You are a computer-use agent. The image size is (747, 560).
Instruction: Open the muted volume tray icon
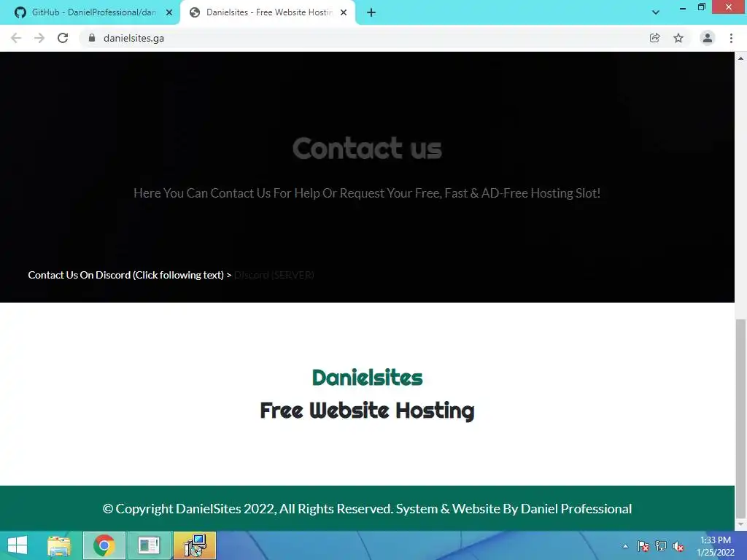(x=678, y=546)
